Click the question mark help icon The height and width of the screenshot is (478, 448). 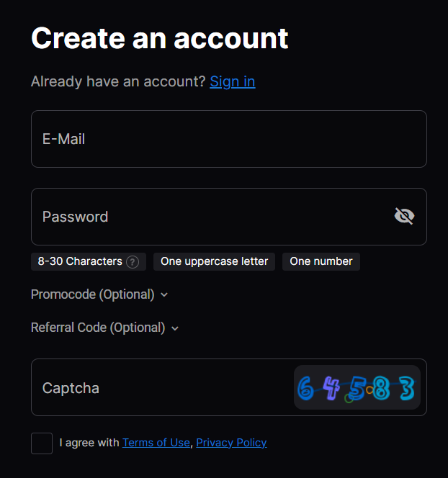pyautogui.click(x=133, y=262)
